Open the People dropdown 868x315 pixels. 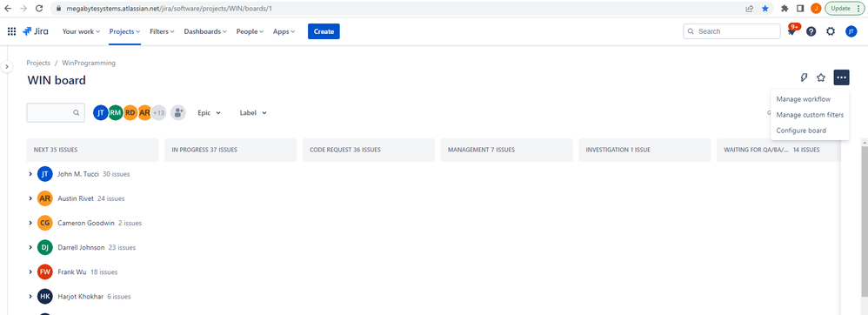(x=250, y=31)
